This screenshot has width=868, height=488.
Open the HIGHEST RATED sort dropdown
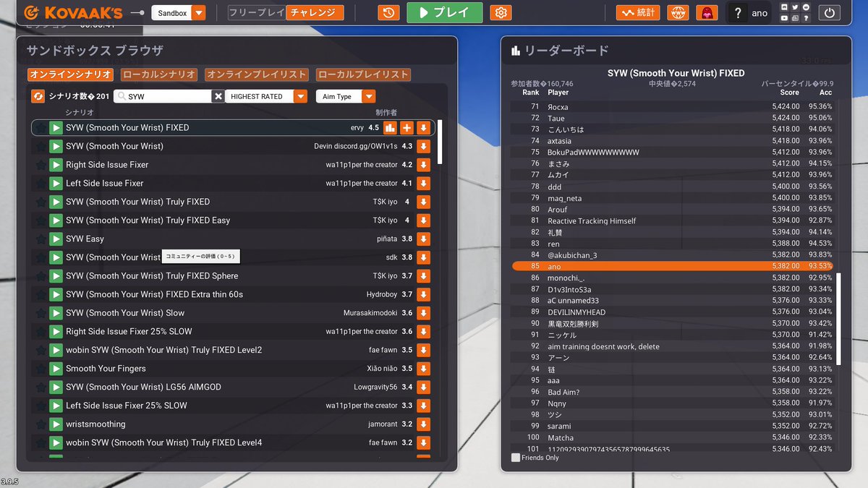pos(268,96)
